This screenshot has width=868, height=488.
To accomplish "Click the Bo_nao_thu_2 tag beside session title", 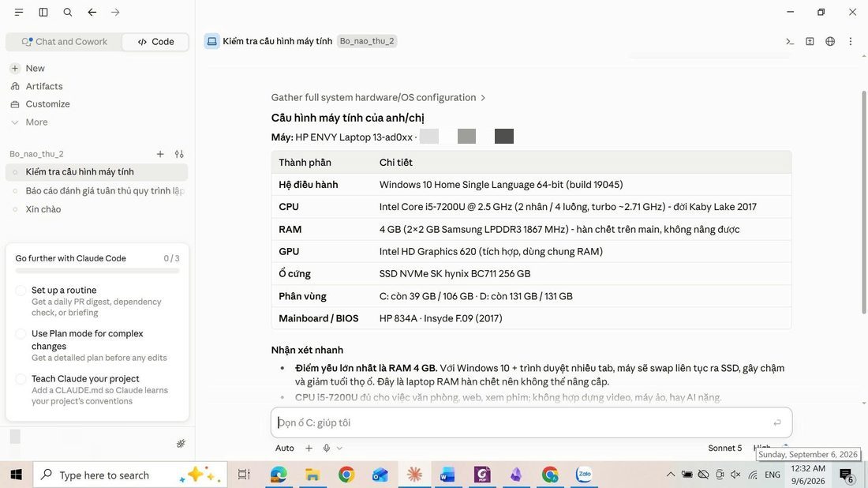I will (367, 42).
